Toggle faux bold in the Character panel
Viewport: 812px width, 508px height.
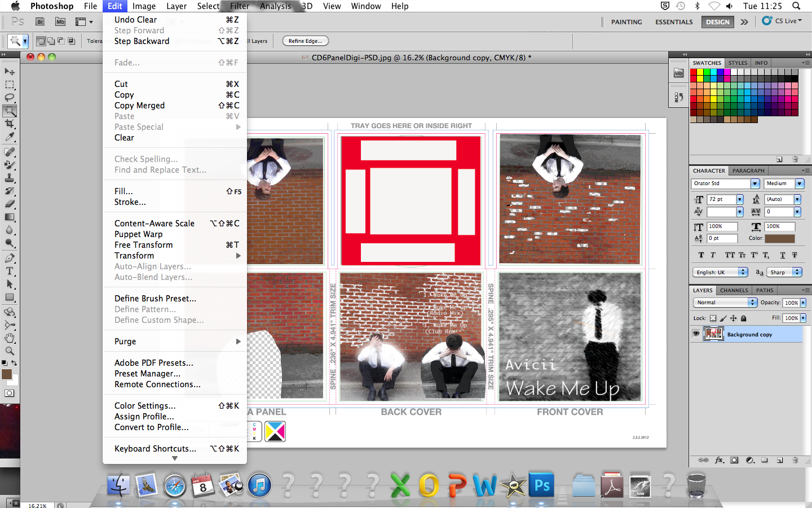point(701,255)
